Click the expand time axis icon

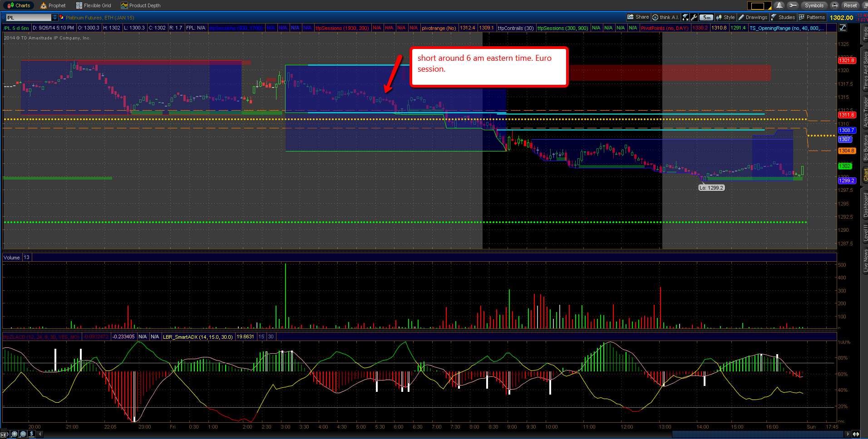(856, 434)
